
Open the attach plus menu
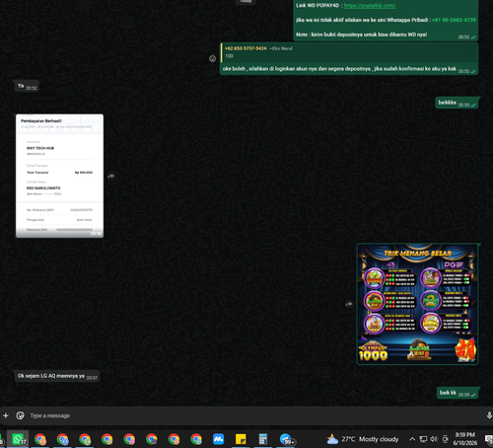point(6,415)
